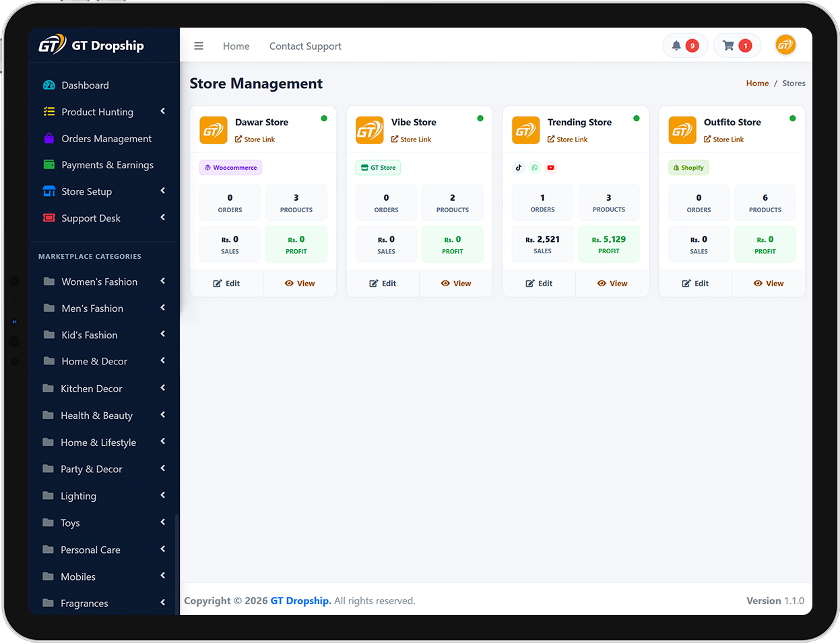Open Store Link for Trending Store
Image resolution: width=840 pixels, height=644 pixels.
[x=568, y=139]
